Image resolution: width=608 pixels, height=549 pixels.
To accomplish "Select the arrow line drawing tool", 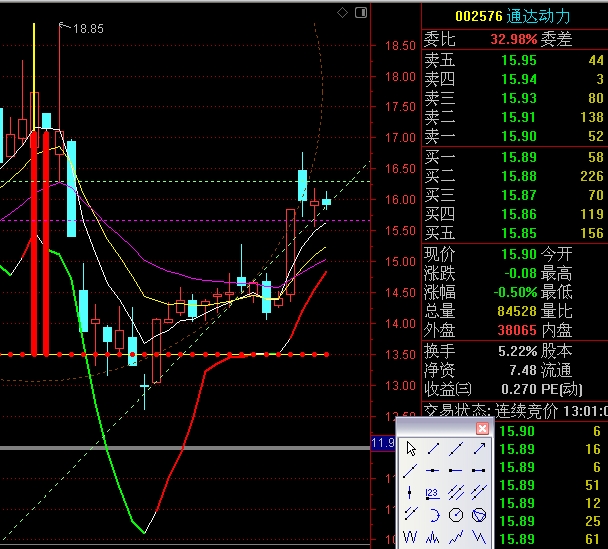I will click(x=479, y=449).
